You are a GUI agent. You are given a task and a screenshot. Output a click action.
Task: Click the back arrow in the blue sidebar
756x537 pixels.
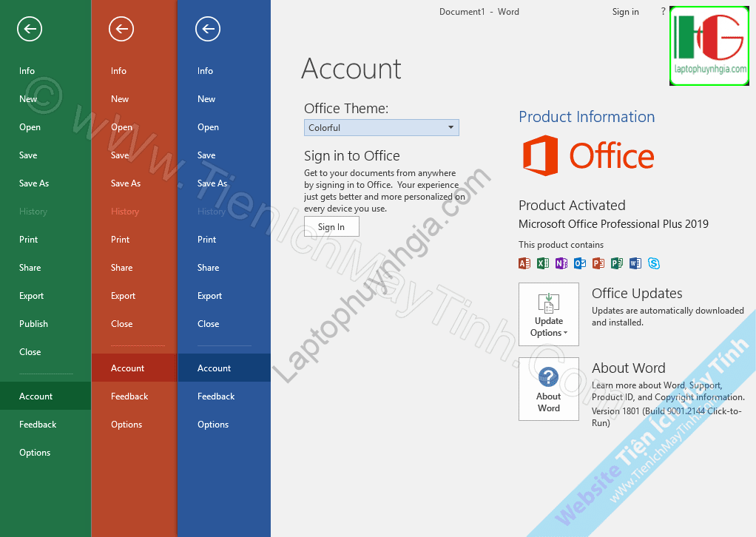pos(208,29)
